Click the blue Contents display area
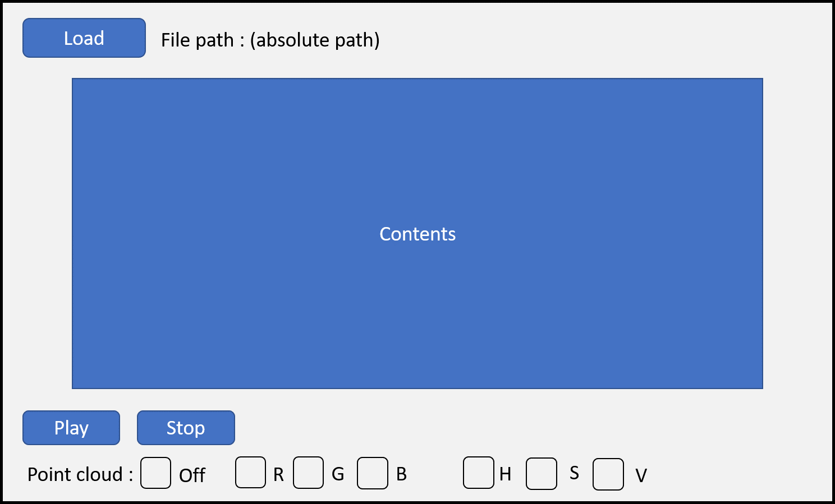The image size is (835, 504). point(417,233)
